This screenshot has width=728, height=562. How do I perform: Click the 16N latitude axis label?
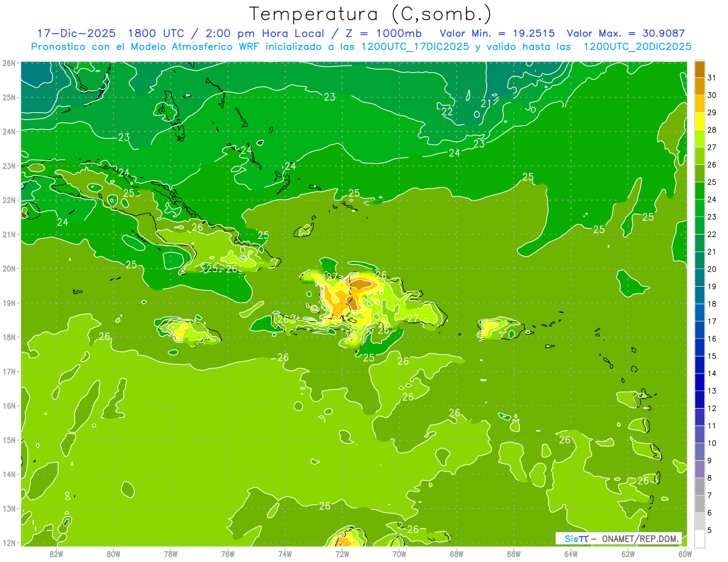pyautogui.click(x=9, y=406)
